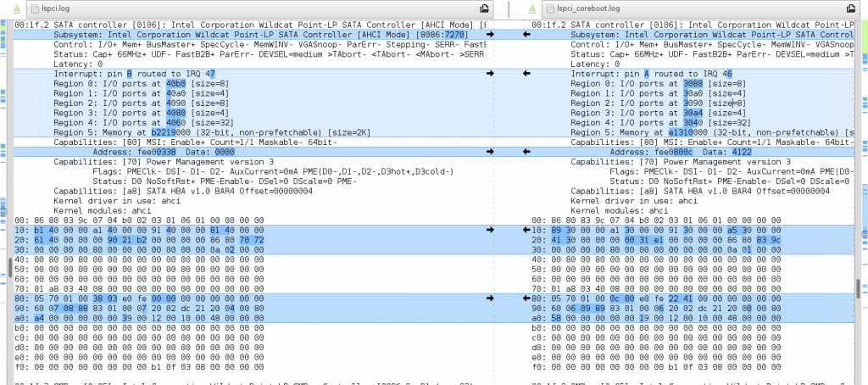Click right pane 'Capabilities: [70] Power Management' line
Screen dimensions: 868x385
(681, 161)
